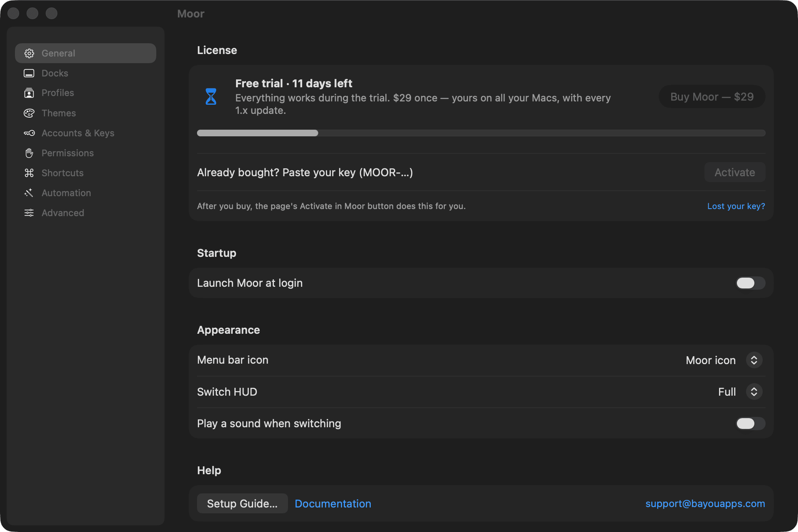This screenshot has height=532, width=798.
Task: Click the Profiles person icon
Action: coord(29,93)
